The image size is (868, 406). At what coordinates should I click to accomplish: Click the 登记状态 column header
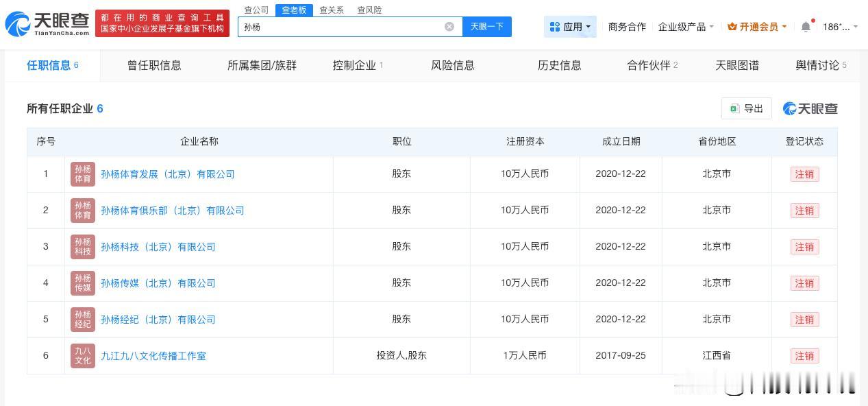pyautogui.click(x=804, y=141)
